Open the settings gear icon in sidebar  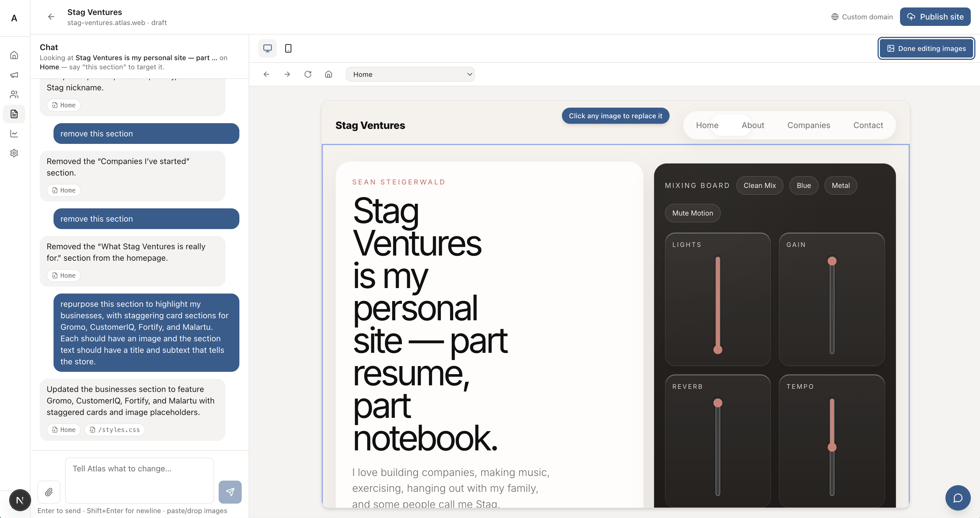(x=14, y=153)
